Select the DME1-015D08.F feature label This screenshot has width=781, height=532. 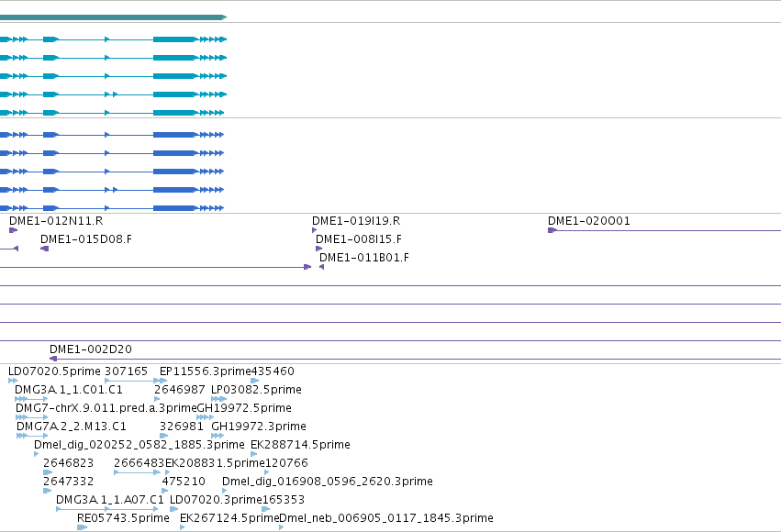tap(86, 239)
